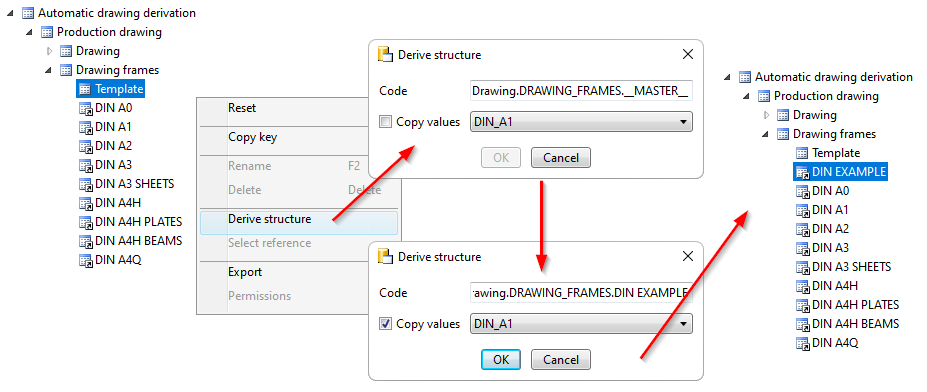Click the DIN A3 SHEETS icon in left tree
This screenshot has height=392, width=927.
tap(86, 184)
